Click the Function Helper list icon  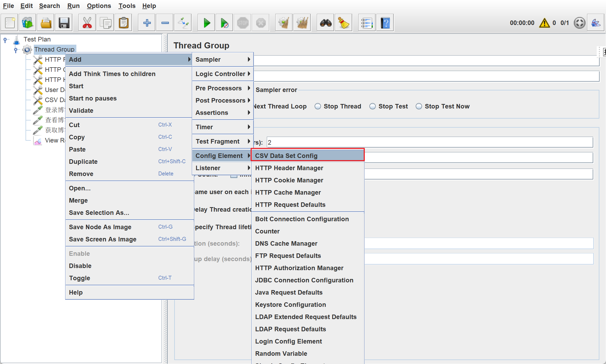367,23
